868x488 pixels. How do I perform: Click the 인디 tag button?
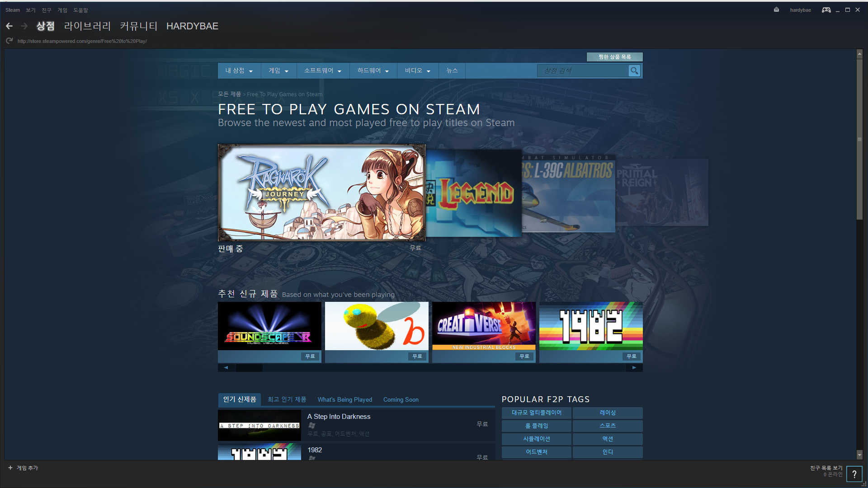(608, 452)
